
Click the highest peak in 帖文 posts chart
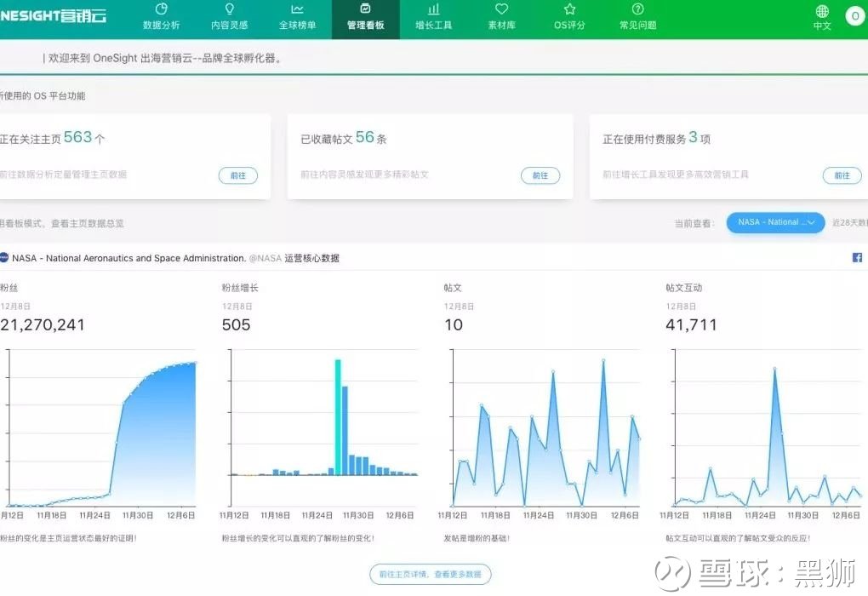[x=603, y=361]
